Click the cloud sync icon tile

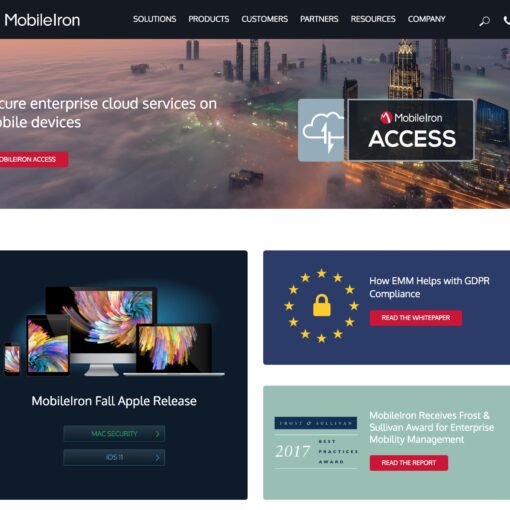point(321,130)
